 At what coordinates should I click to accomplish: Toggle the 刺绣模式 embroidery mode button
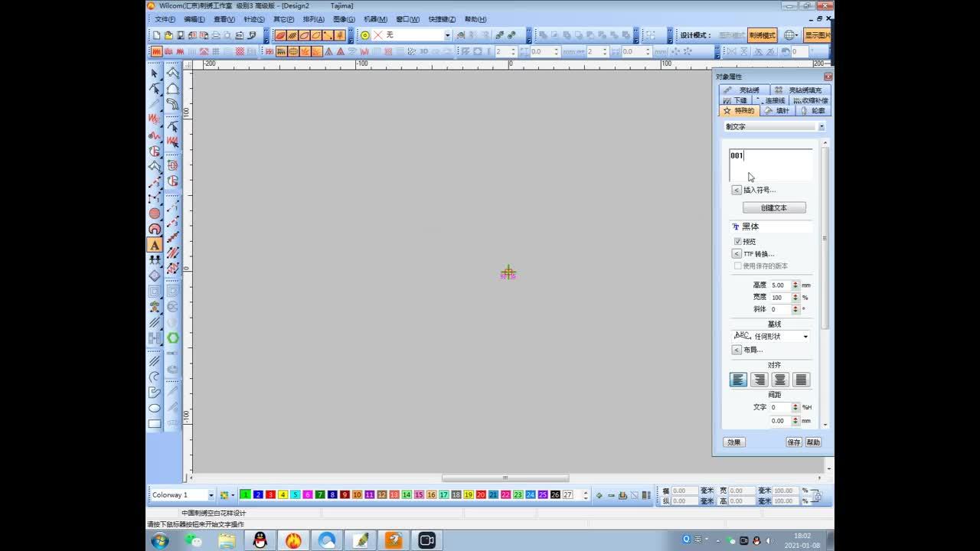[x=762, y=35]
